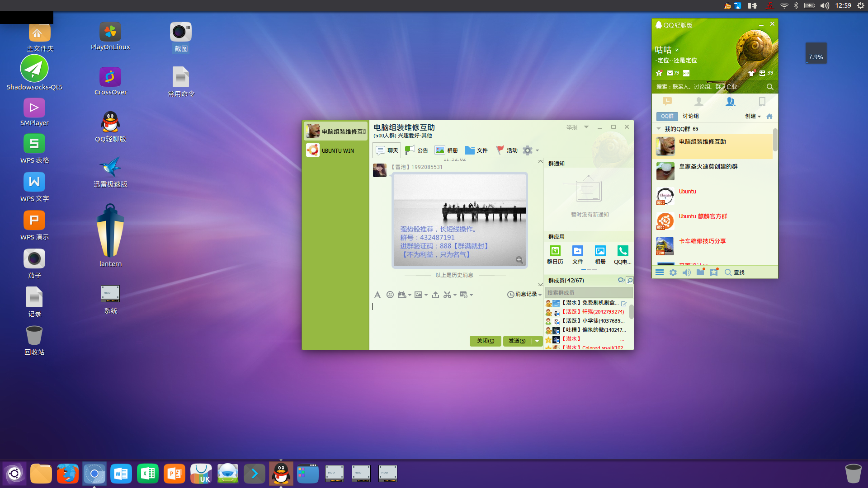
Task: Open the skin (T-shirt) icon in QQ panel
Action: tap(751, 73)
